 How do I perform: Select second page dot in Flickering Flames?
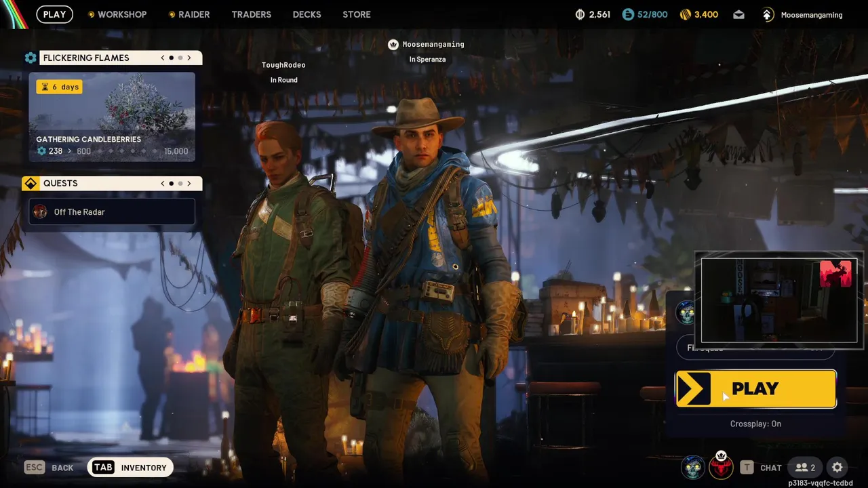180,58
